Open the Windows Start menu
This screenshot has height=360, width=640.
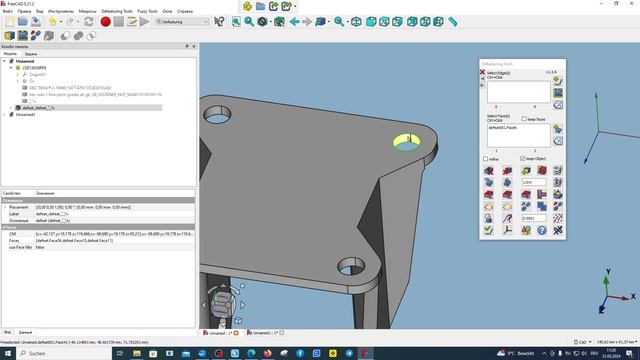[x=8, y=353]
